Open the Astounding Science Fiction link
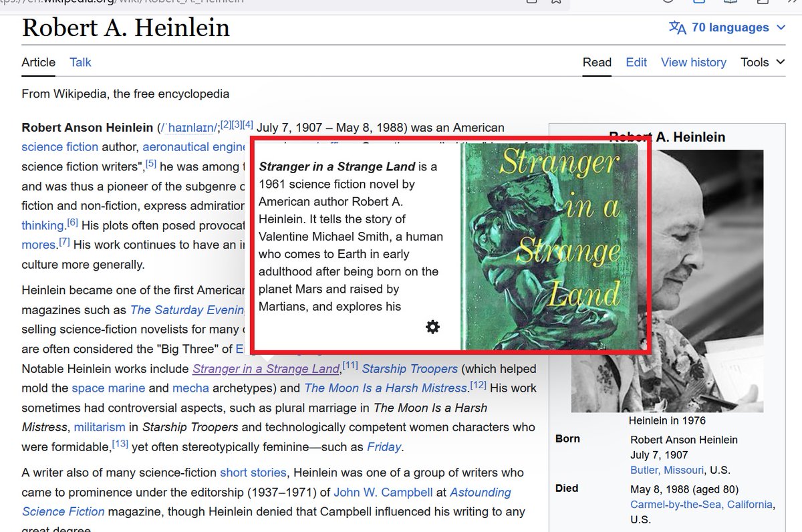This screenshot has width=802, height=532. click(266, 502)
